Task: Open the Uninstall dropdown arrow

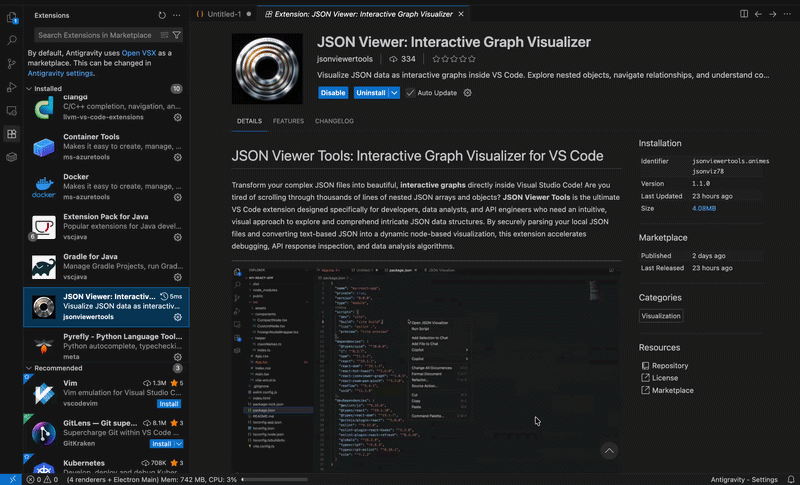Action: point(394,93)
